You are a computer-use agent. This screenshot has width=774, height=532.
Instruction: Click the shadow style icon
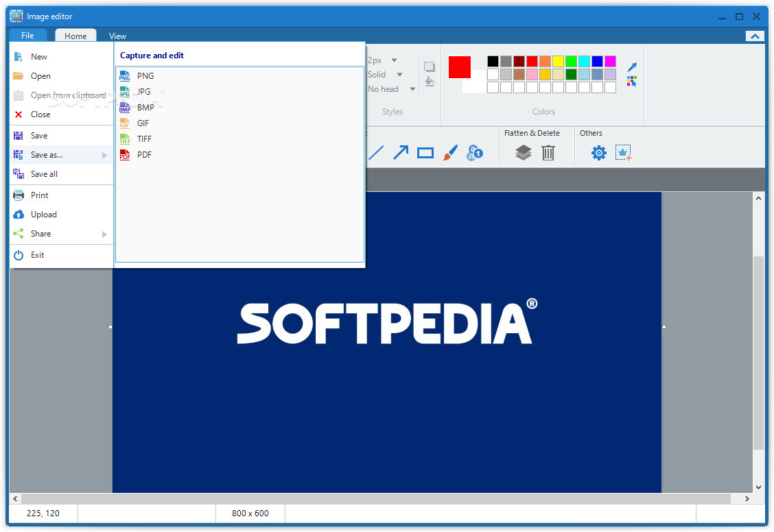click(x=430, y=66)
